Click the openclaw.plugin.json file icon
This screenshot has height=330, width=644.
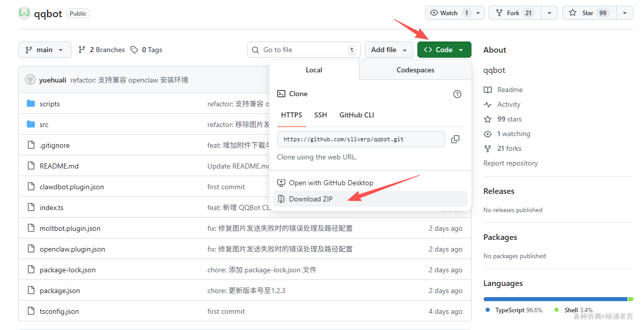(x=31, y=249)
